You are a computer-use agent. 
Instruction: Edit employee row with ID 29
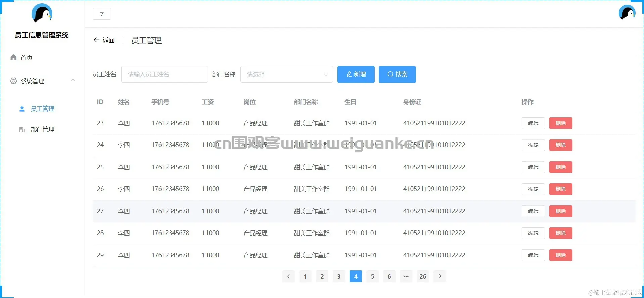533,255
